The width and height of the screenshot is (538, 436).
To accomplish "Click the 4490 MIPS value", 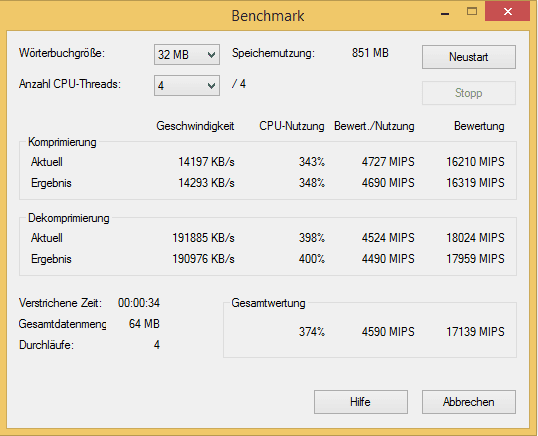I will point(388,259).
